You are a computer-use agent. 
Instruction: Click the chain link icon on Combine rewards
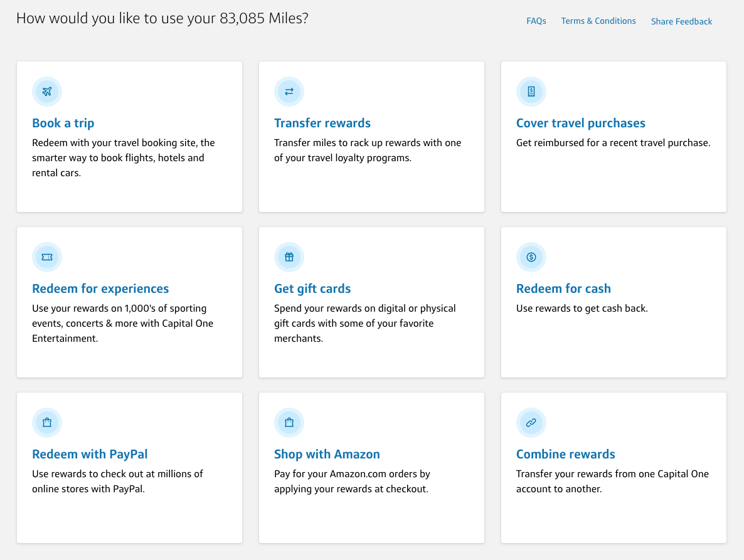tap(531, 422)
